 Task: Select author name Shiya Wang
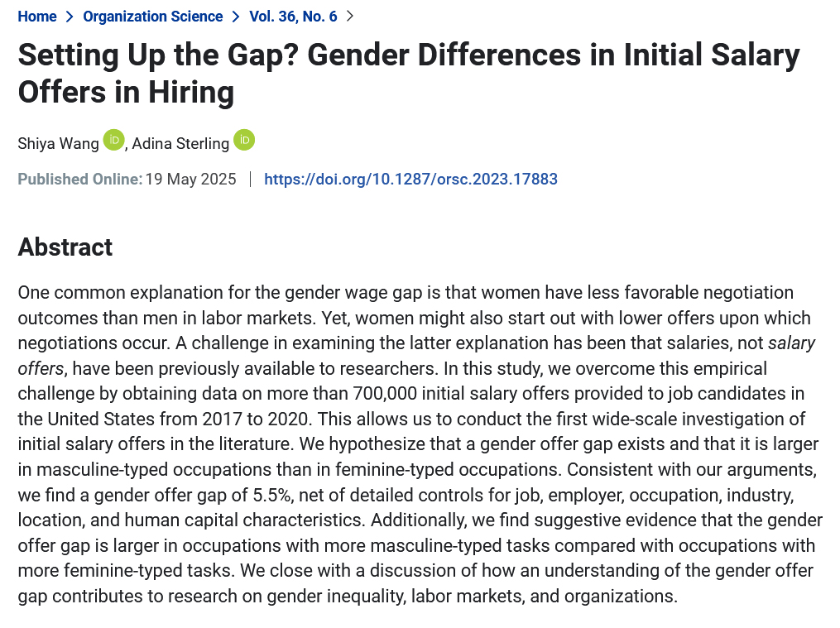click(58, 144)
